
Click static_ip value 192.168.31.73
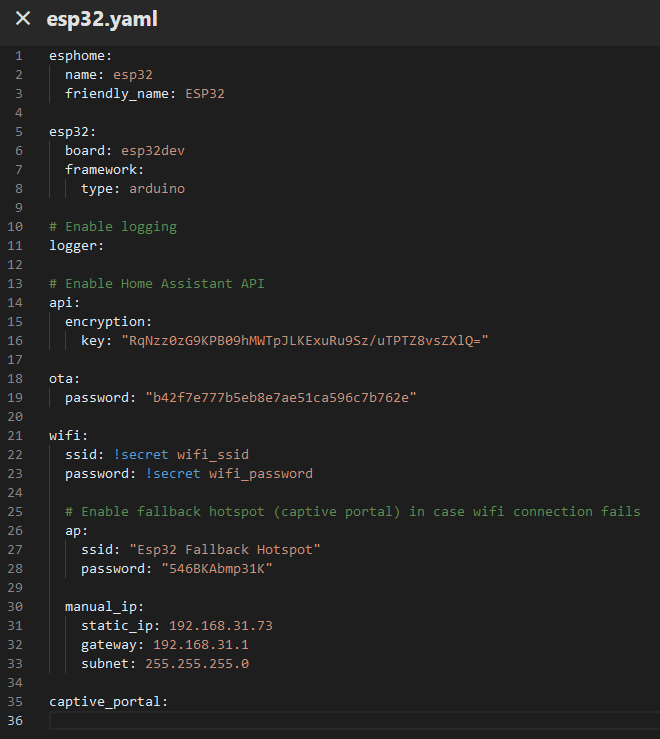(x=221, y=626)
